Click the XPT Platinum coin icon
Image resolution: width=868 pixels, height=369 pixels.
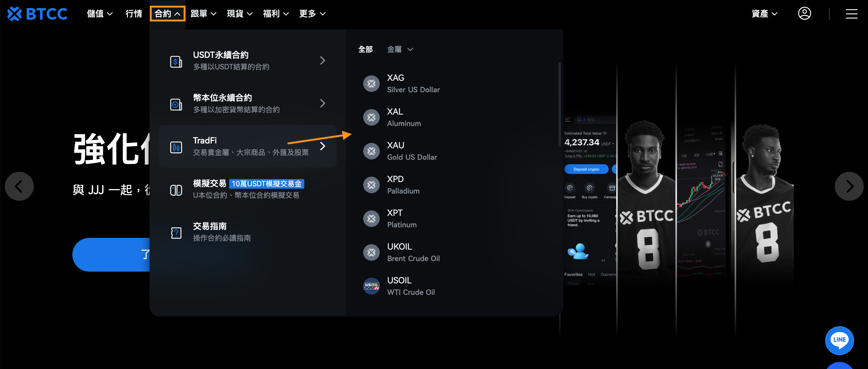[371, 219]
